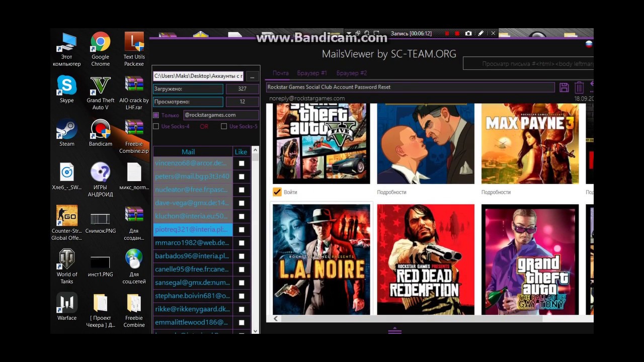Image resolution: width=644 pixels, height=362 pixels.
Task: Click the Для соц.сетей desktop icon
Action: [x=134, y=266]
